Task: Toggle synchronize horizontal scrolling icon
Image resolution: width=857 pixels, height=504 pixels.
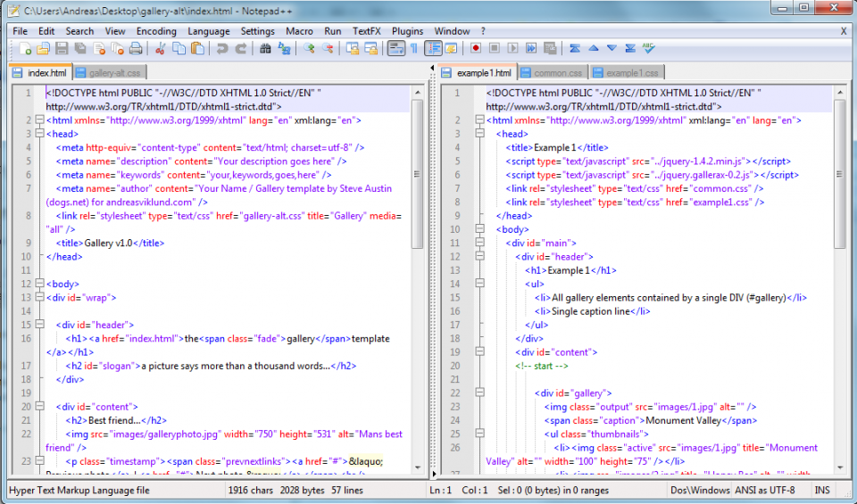Action: (371, 48)
